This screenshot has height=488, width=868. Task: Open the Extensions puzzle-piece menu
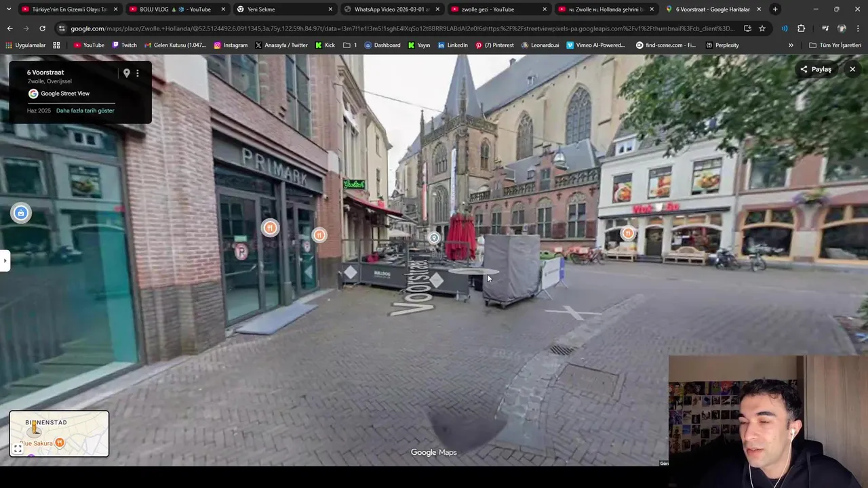click(x=802, y=28)
